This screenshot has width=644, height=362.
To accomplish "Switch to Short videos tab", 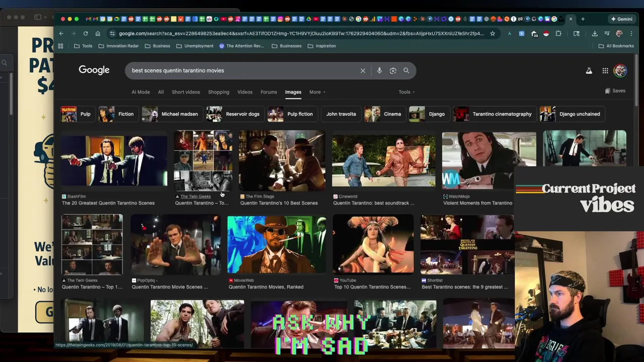I will (186, 92).
